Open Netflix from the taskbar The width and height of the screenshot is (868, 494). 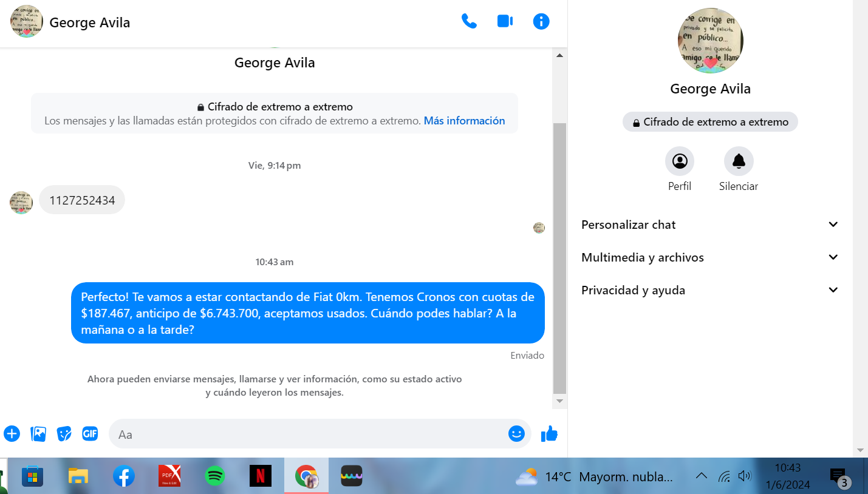pyautogui.click(x=261, y=476)
